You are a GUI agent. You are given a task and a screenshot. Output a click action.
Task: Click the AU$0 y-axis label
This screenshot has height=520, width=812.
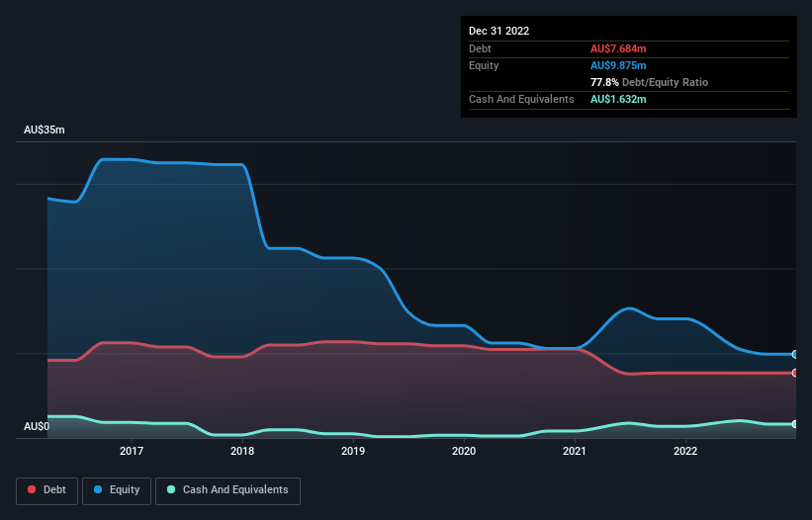tap(37, 426)
